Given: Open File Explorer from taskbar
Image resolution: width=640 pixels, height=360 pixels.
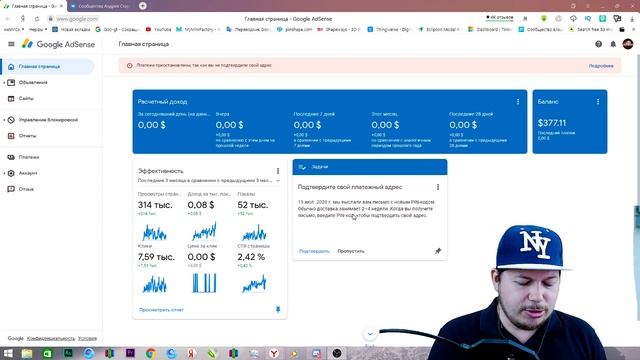Looking at the screenshot, I should pos(27,353).
